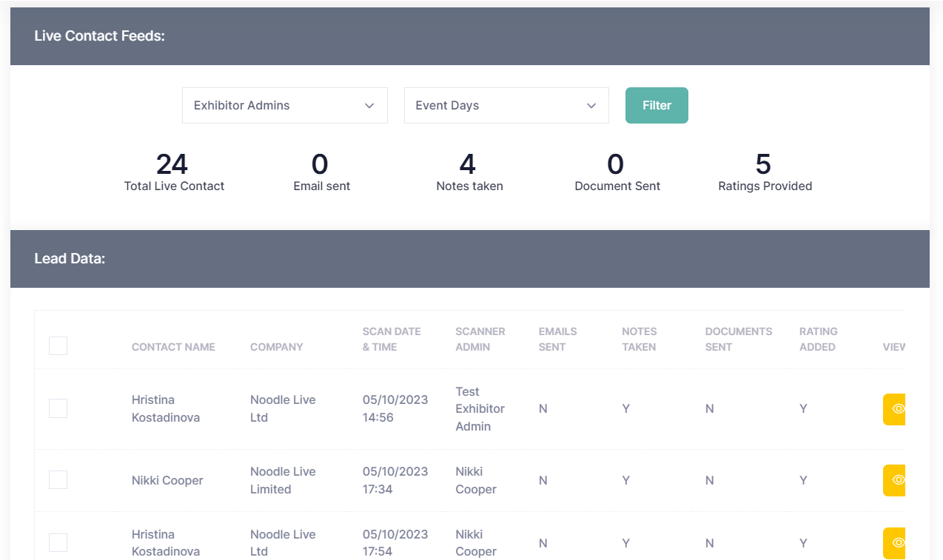Sort by the Scan Date & Time header
The image size is (943, 560).
(392, 339)
